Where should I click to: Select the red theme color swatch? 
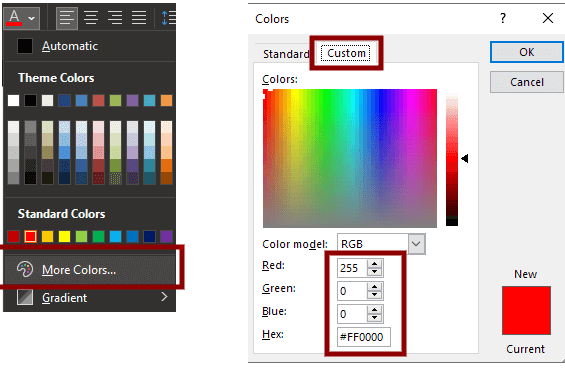click(98, 101)
